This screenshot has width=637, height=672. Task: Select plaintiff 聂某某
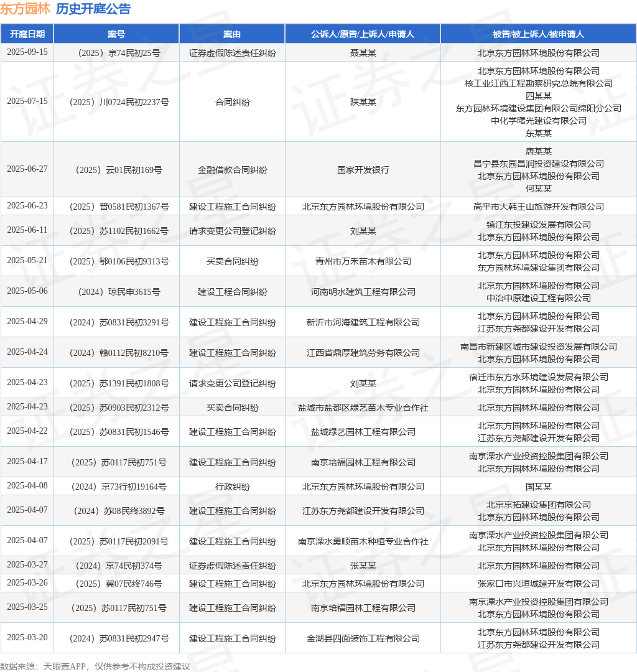(363, 53)
